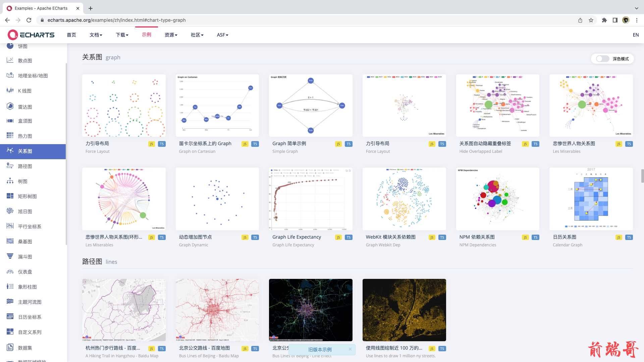Open the radar chart (雷达图) sidebar icon
The height and width of the screenshot is (362, 644).
pyautogui.click(x=10, y=106)
